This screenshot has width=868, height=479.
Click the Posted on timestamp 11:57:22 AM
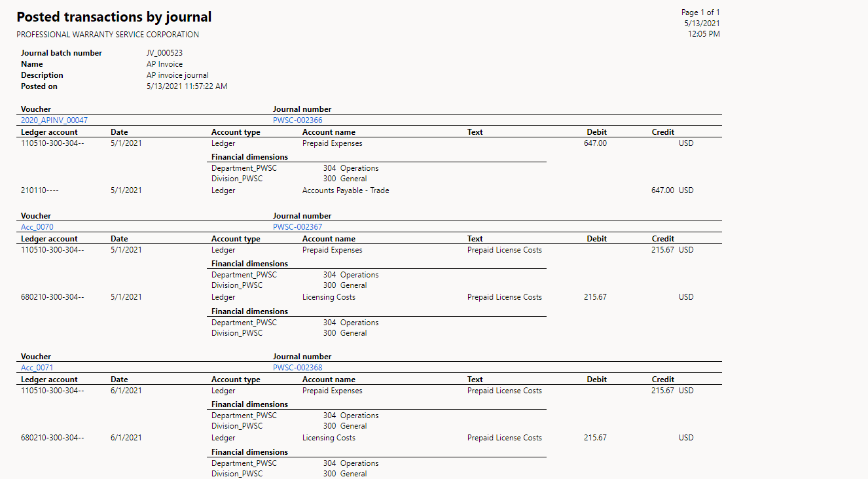pyautogui.click(x=187, y=86)
